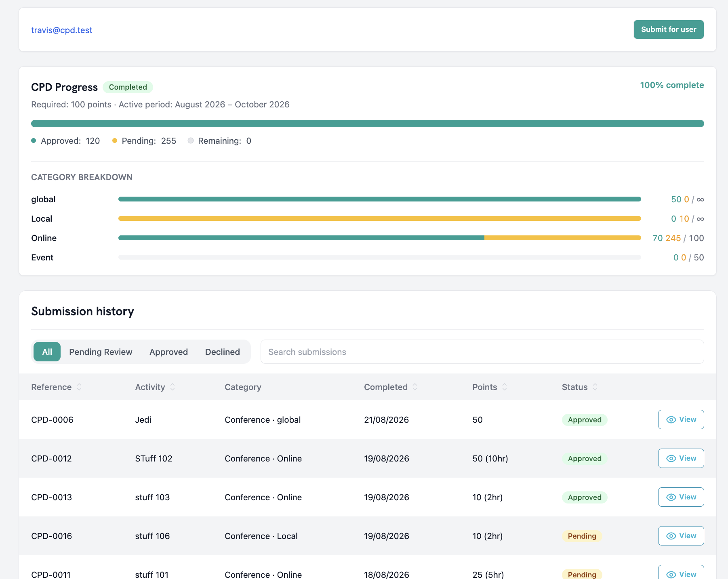View submission CPD-0012
Screen dimensions: 728x579
point(681,458)
